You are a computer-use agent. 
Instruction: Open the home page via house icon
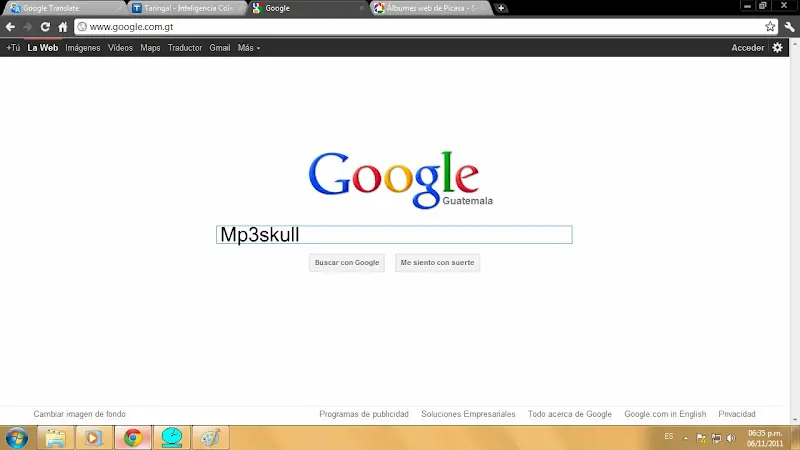click(62, 27)
